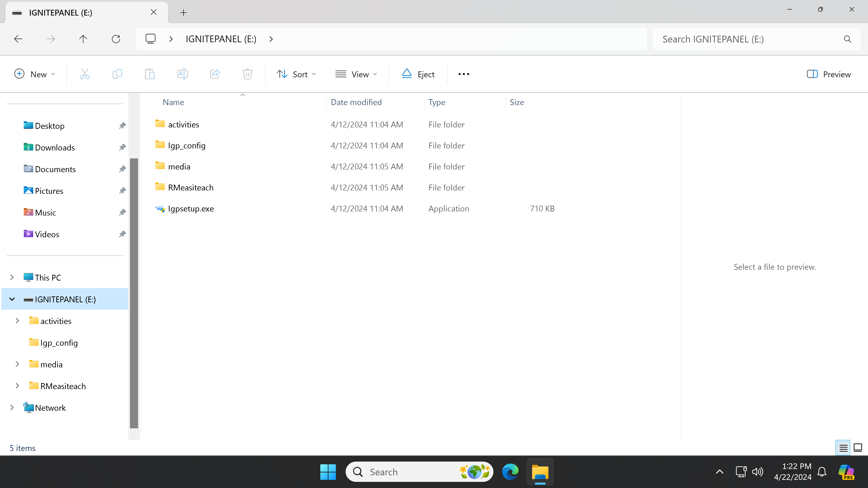Click the navigation pane scrollbar

134,293
